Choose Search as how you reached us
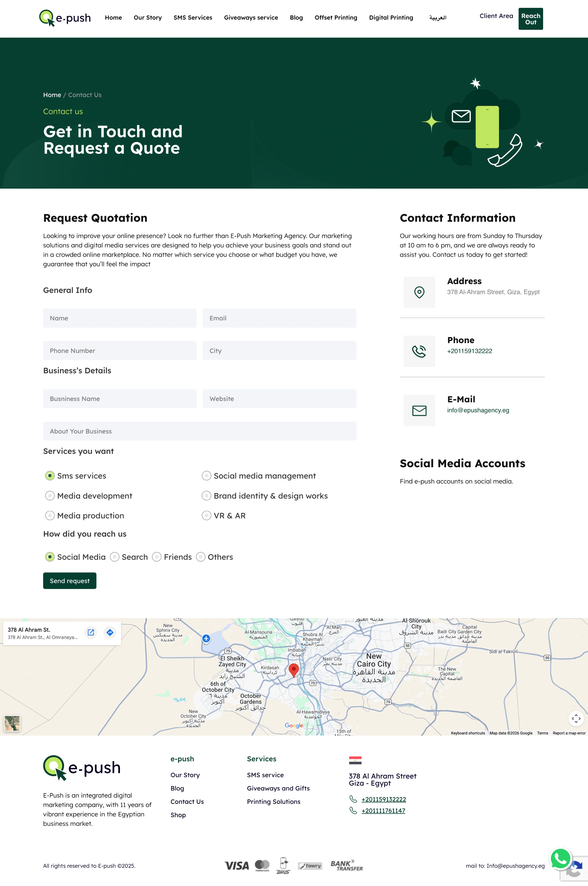The height and width of the screenshot is (886, 588). point(114,557)
